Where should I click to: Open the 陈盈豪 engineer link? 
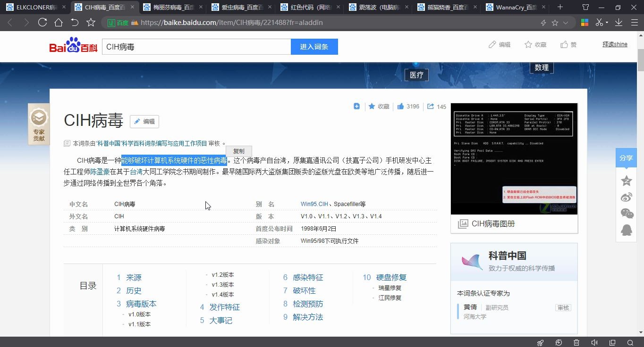tap(101, 172)
